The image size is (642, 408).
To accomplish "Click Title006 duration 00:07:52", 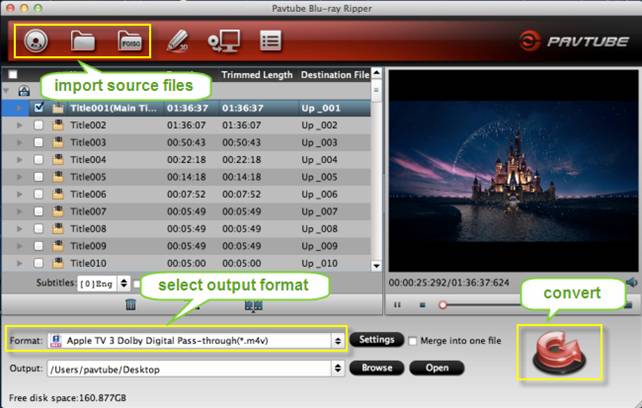I will coord(186,194).
